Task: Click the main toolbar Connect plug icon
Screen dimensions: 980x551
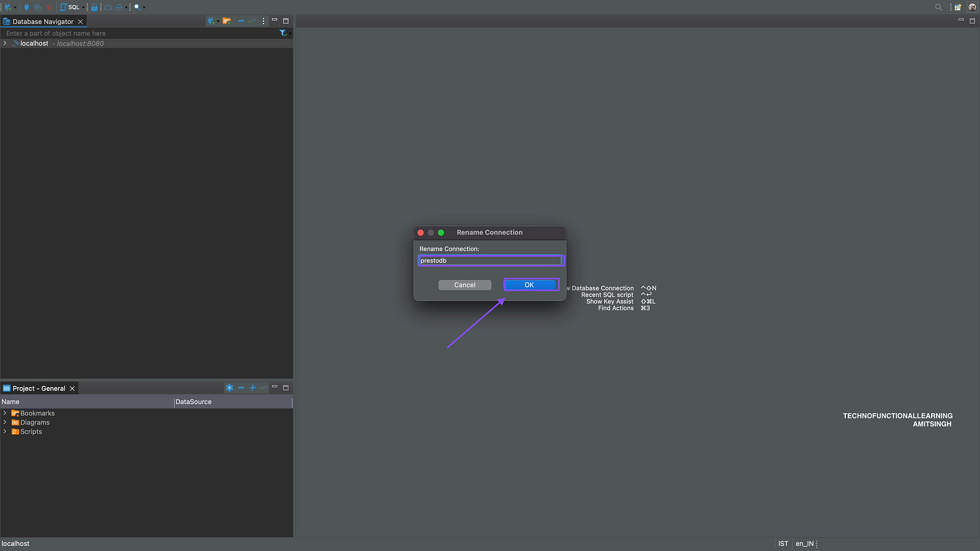Action: pyautogui.click(x=26, y=7)
